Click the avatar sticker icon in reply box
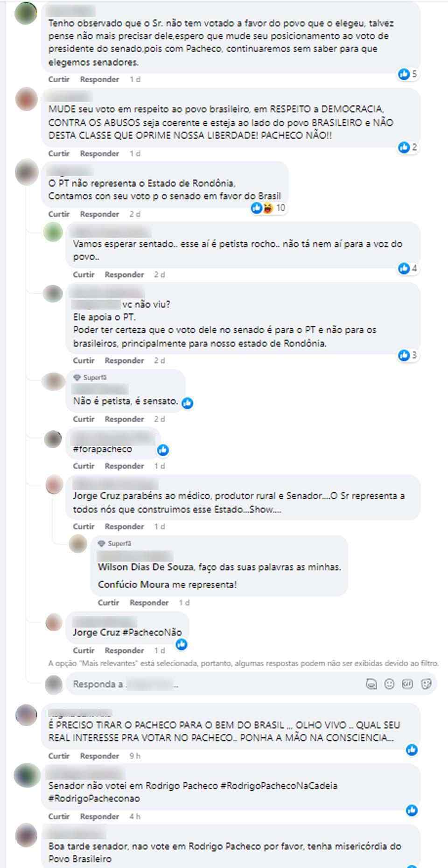Screen dimensions: 448x868 [371, 684]
